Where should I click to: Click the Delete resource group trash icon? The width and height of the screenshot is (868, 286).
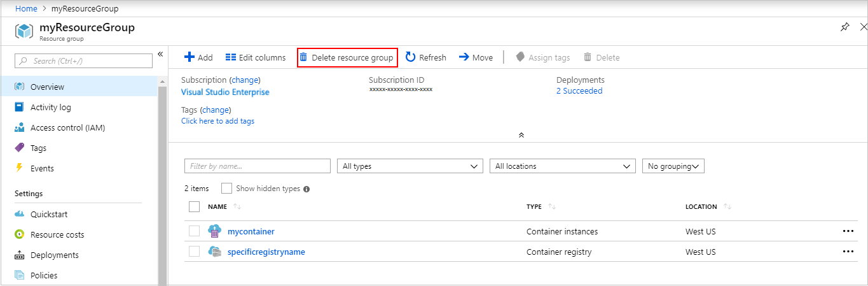[x=303, y=57]
